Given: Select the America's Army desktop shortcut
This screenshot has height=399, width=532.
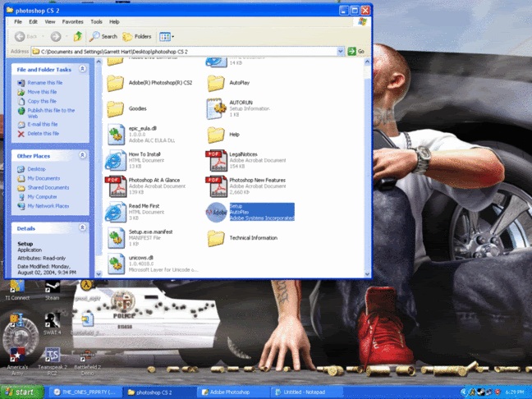Looking at the screenshot, I should [x=17, y=362].
